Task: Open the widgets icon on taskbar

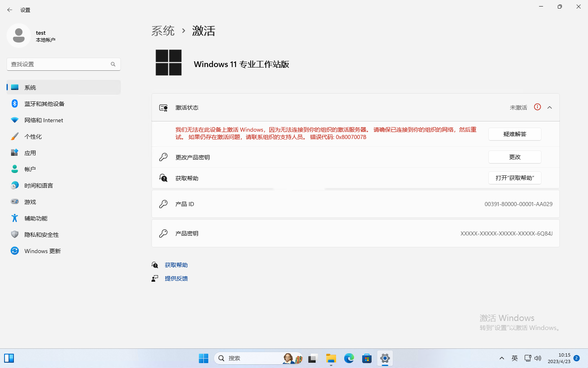Action: [x=9, y=358]
